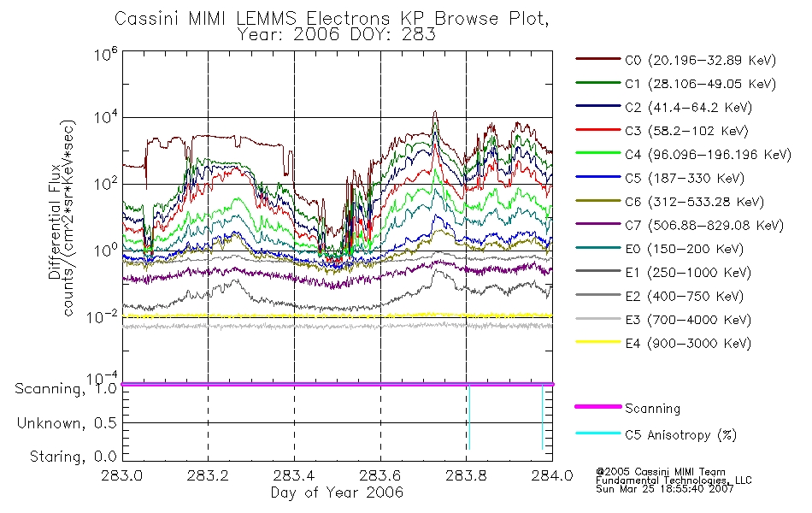Click the Sun Mar 25 18:55:40 2007 timestamp

[664, 489]
